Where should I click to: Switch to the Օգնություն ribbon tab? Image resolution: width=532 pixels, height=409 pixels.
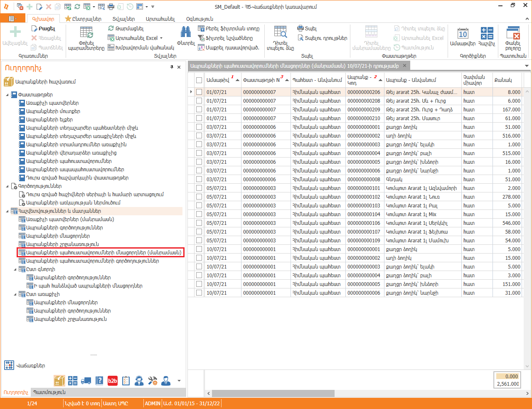199,19
